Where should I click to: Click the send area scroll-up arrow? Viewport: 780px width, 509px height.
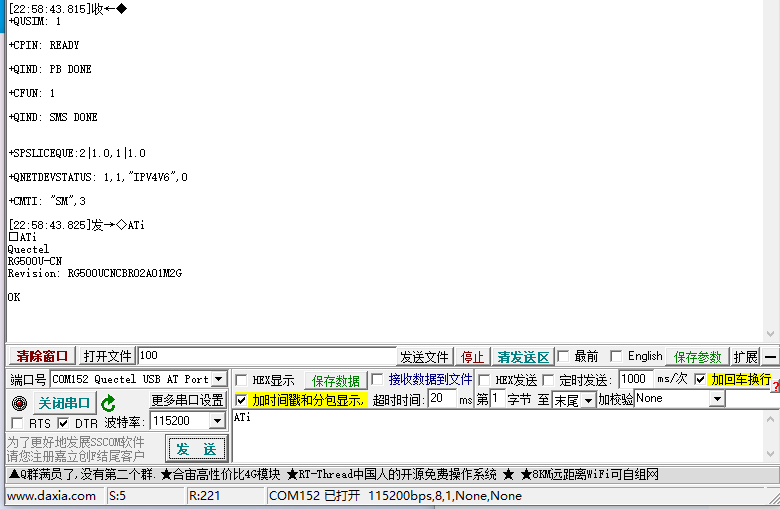770,419
